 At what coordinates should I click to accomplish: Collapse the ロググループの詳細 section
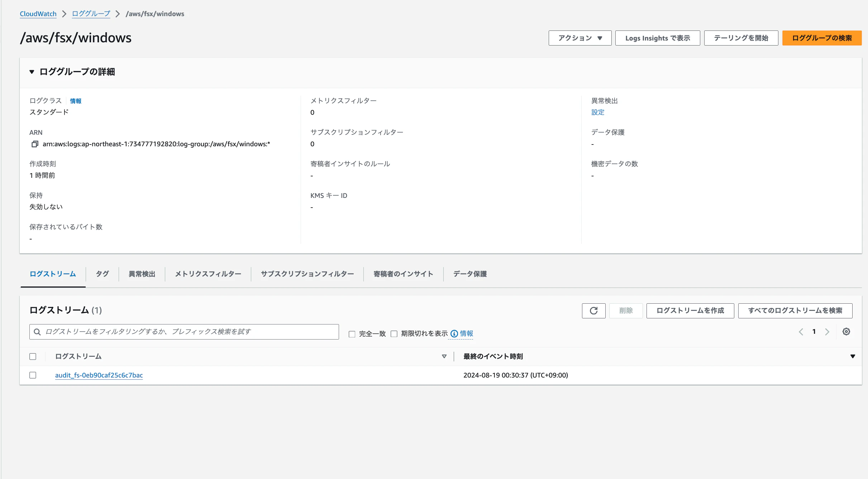(32, 71)
